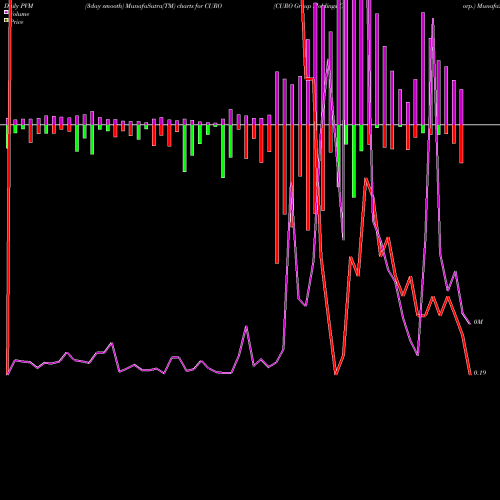The height and width of the screenshot is (500, 500).
Task: Click the '(3day smooth) MunafaSutra(TM) charts for CUBO' title
Action: (153, 6)
